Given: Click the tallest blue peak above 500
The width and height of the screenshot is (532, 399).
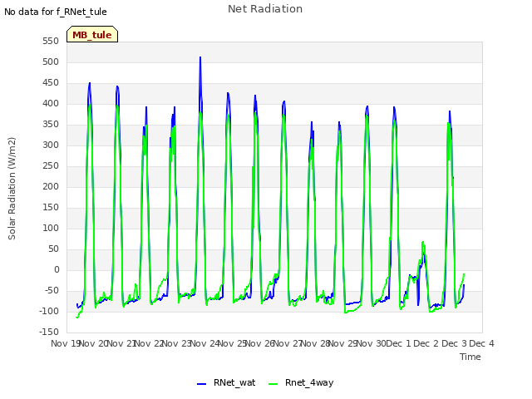Looking at the screenshot, I should pos(200,58).
